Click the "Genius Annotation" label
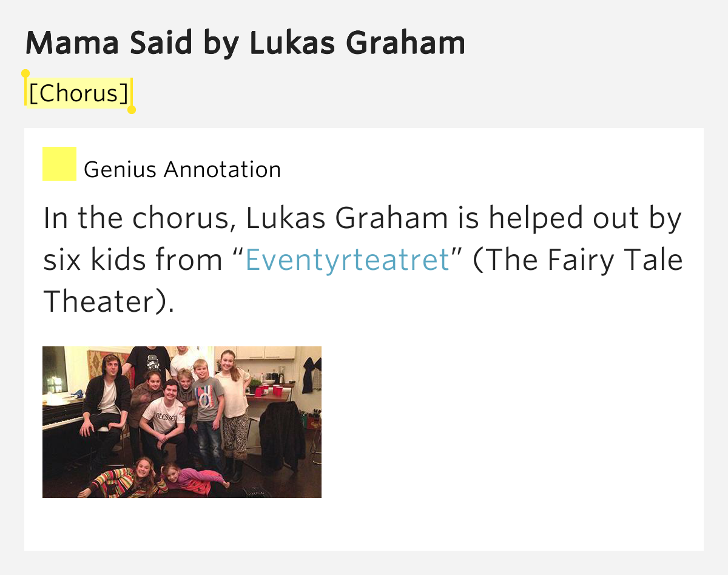Viewport: 728px width, 575px height. (182, 169)
